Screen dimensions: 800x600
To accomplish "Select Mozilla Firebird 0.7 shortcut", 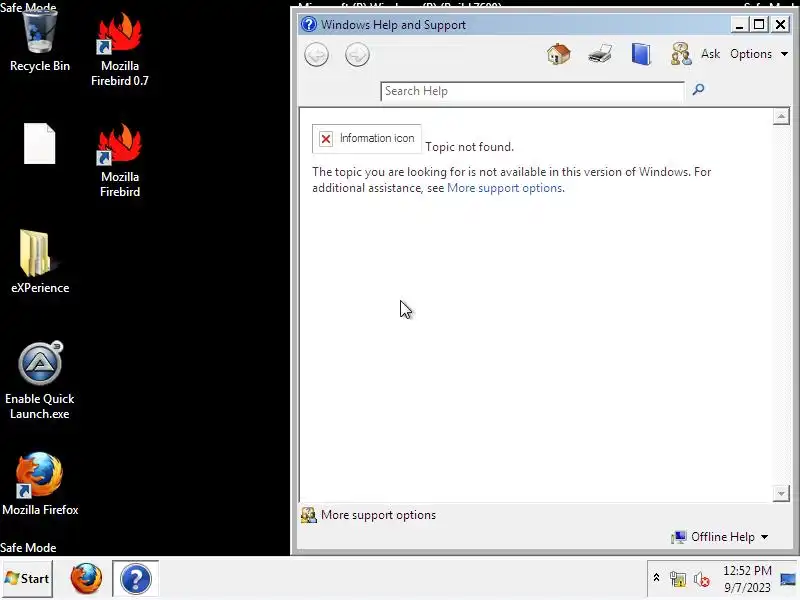I will (x=119, y=49).
